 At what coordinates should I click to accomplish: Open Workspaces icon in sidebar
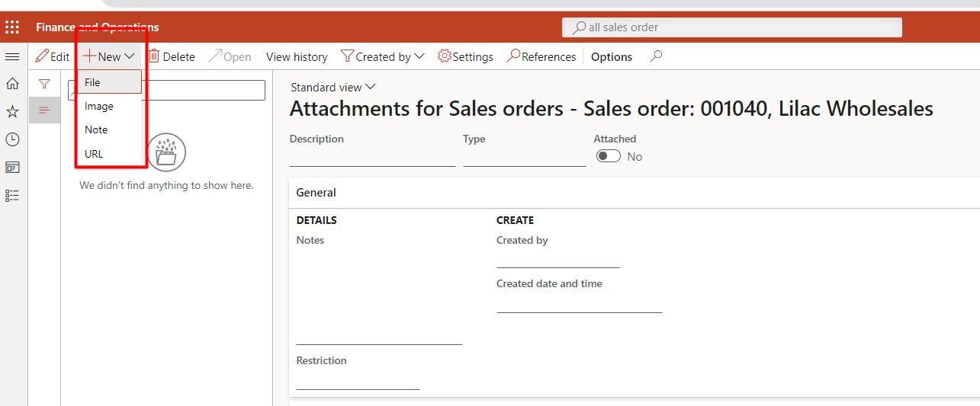[x=12, y=168]
